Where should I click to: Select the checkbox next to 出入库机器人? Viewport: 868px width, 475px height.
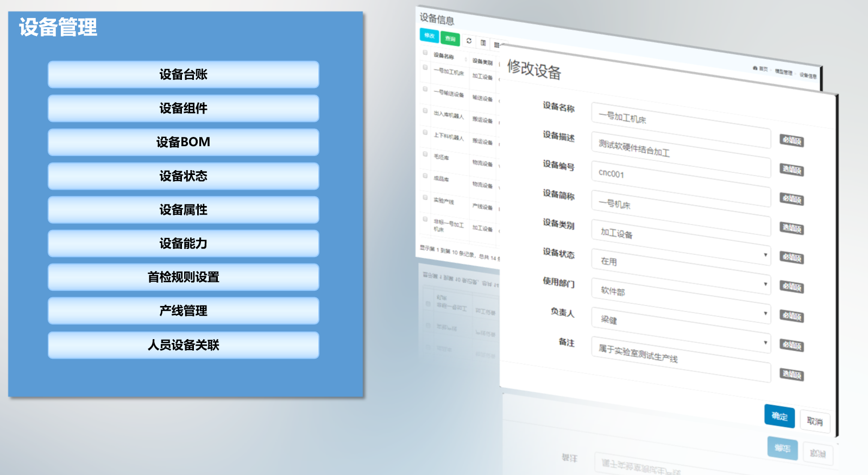click(425, 110)
